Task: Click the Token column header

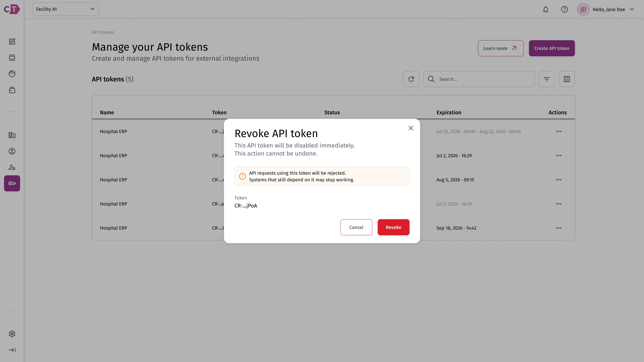Action: [x=219, y=112]
